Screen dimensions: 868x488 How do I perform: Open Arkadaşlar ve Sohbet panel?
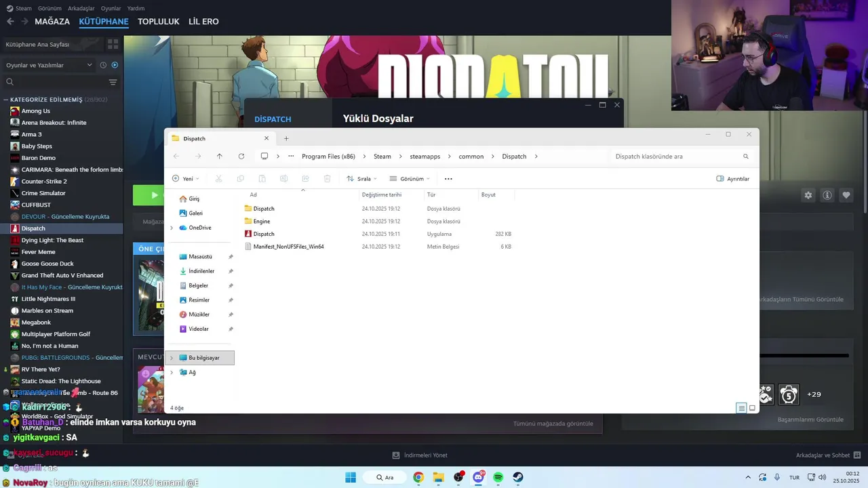point(829,455)
